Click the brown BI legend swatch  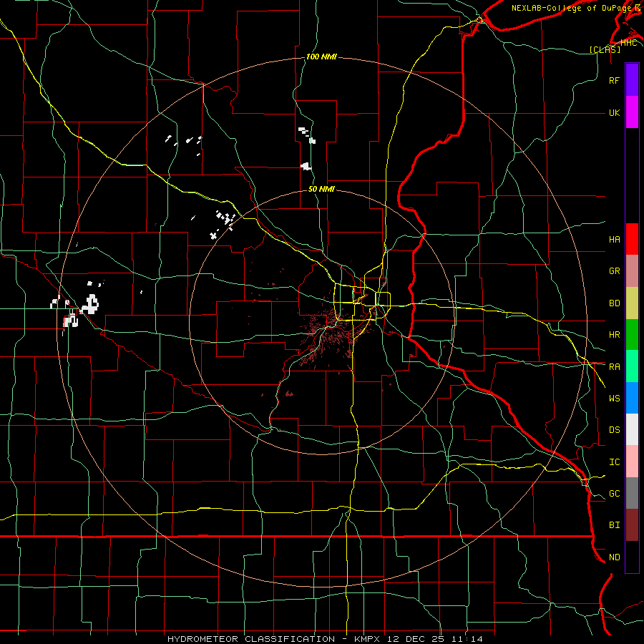632,525
